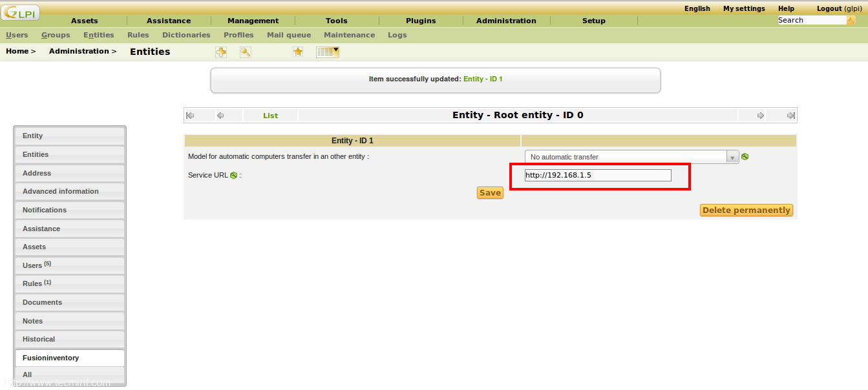Click Home in breadcrumb
The width and height of the screenshot is (868, 390).
coord(17,51)
